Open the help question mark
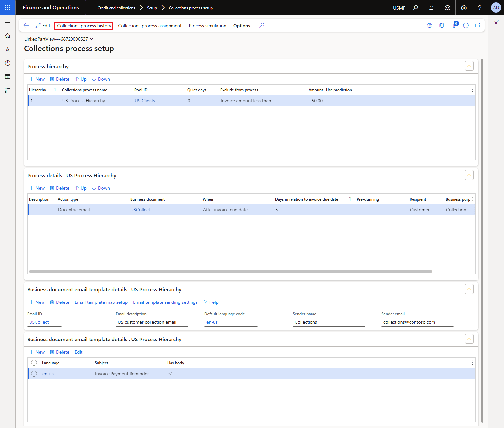Viewport: 504px width, 428px height. point(480,8)
